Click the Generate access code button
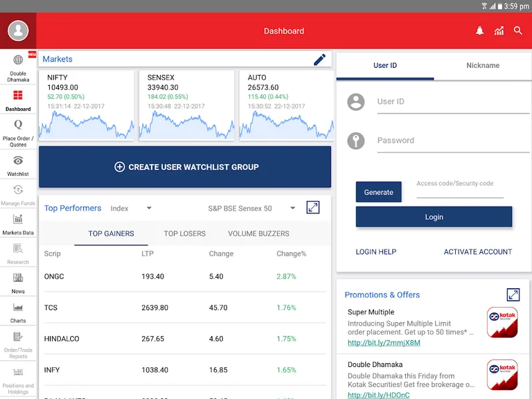Image resolution: width=532 pixels, height=399 pixels. 379,192
